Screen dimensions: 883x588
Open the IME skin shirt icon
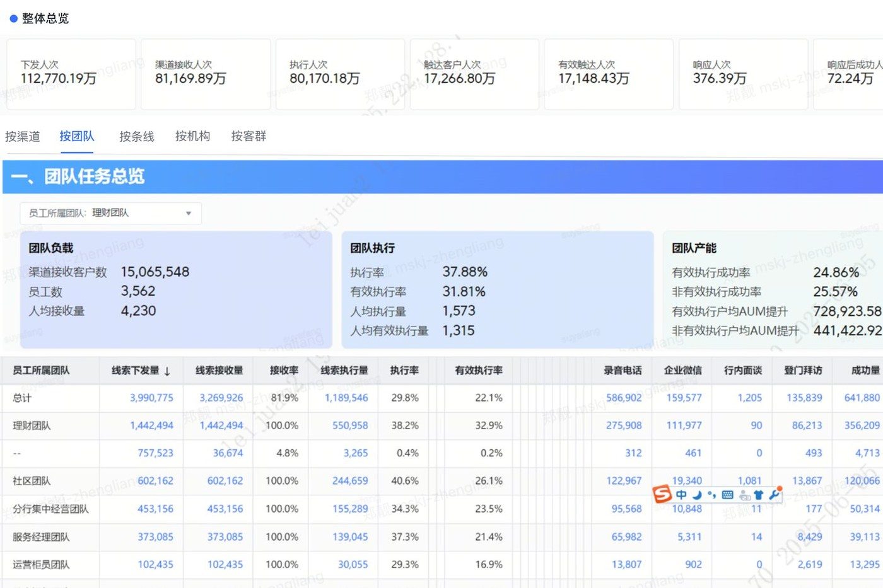[759, 495]
